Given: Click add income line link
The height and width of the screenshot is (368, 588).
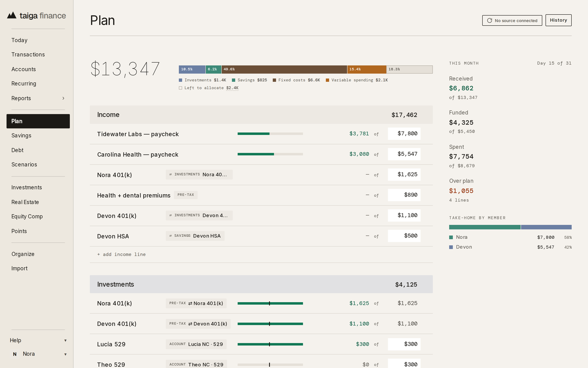Looking at the screenshot, I should pos(121,254).
